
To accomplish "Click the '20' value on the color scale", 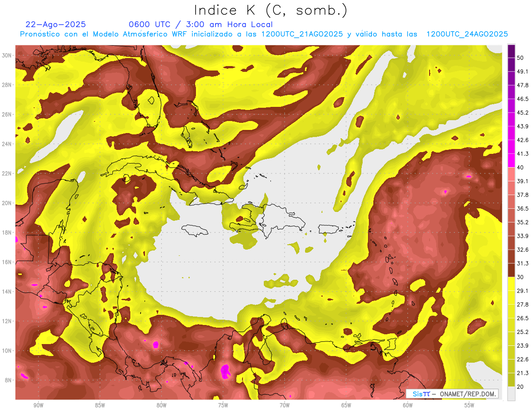I will pyautogui.click(x=520, y=387).
